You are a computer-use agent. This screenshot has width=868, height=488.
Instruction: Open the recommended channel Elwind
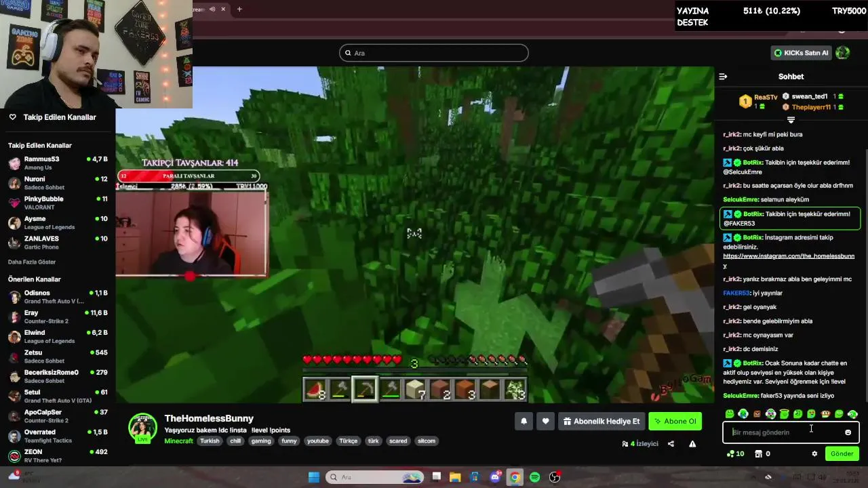pos(58,336)
